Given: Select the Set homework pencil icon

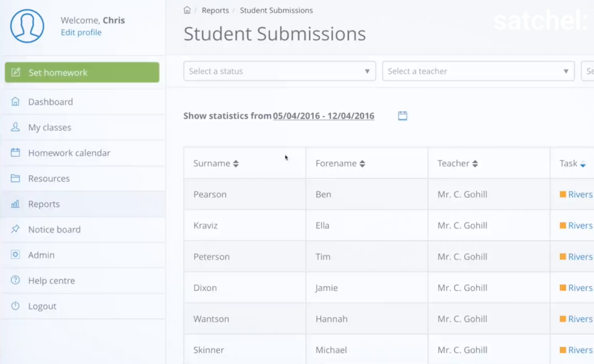Looking at the screenshot, I should coord(15,72).
